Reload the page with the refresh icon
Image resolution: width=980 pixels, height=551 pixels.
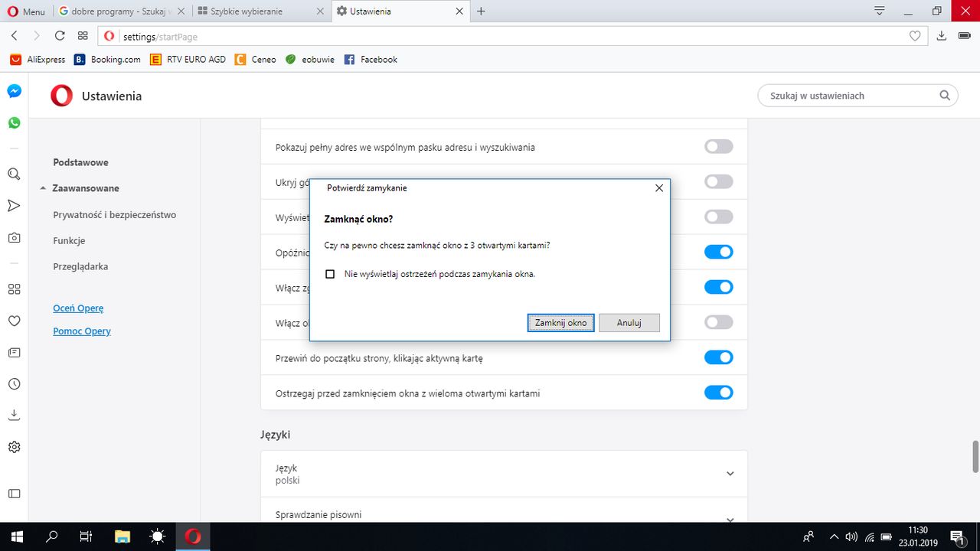60,35
